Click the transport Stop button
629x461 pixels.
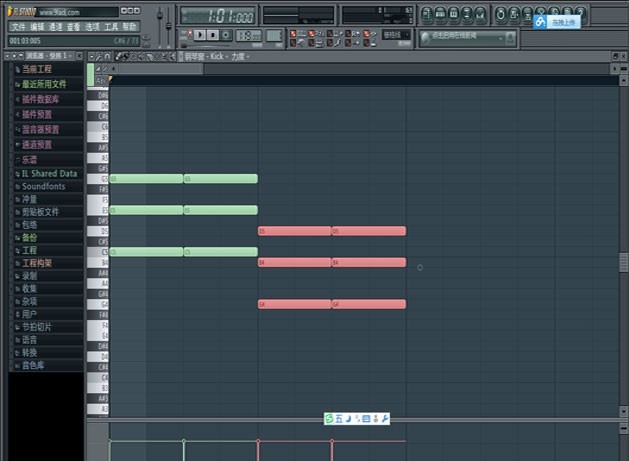click(213, 35)
